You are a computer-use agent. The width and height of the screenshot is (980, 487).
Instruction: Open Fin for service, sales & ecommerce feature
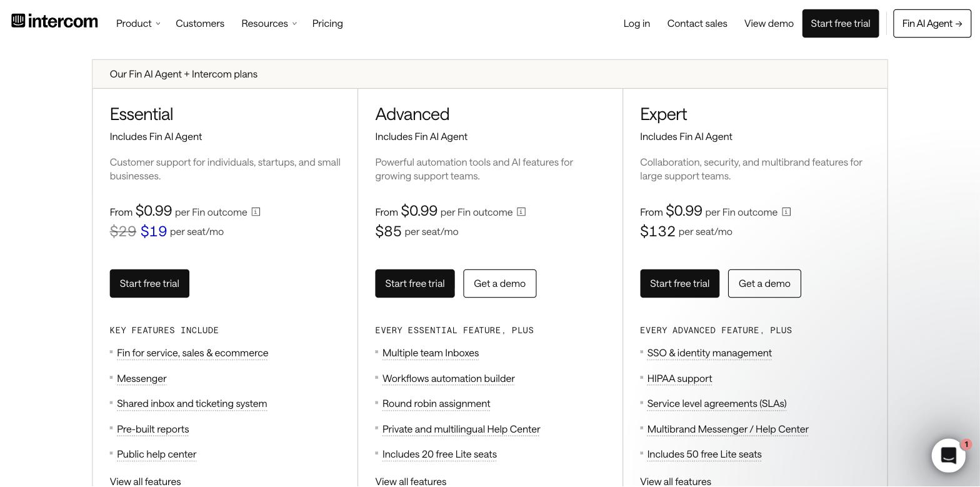192,353
